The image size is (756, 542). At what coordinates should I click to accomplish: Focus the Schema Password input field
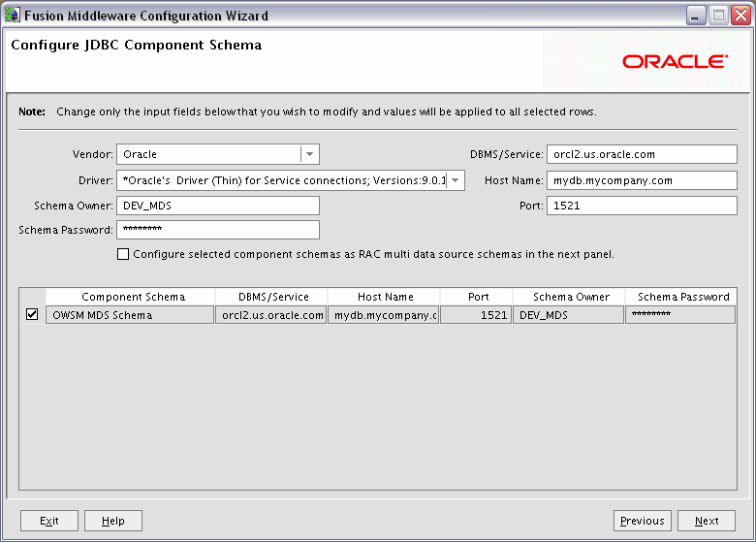218,230
